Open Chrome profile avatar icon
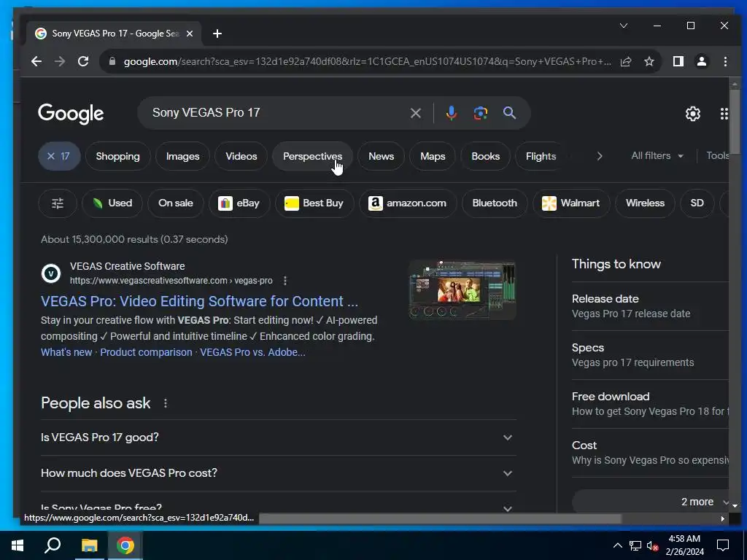The height and width of the screenshot is (560, 747). tap(702, 61)
